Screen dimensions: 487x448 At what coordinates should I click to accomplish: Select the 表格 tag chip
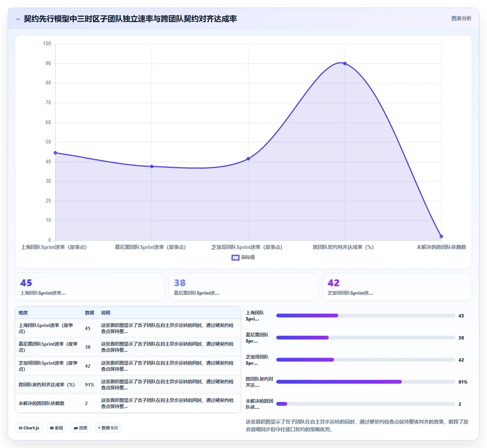[x=56, y=428]
